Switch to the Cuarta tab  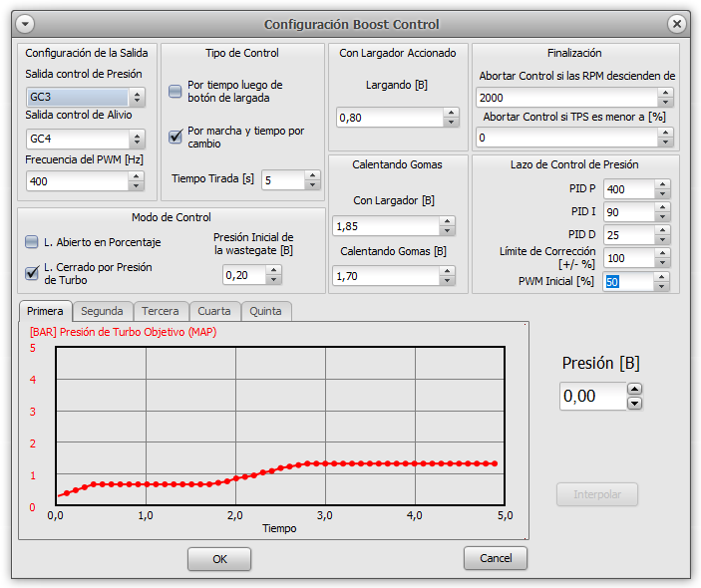pyautogui.click(x=214, y=311)
